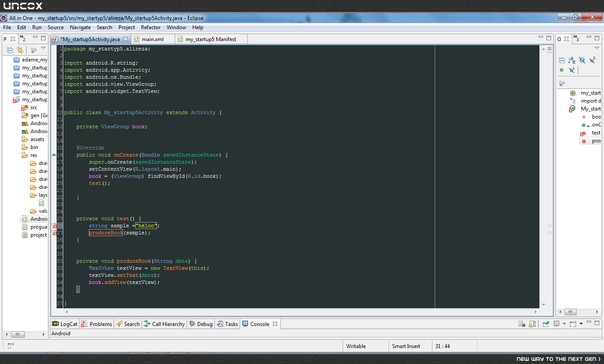Close the My_startup5Activity.java editor tab

click(x=126, y=39)
